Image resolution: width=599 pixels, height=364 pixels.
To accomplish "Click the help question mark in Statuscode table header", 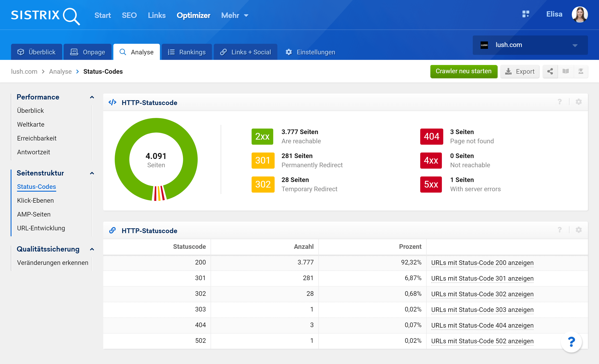I will pos(560,230).
